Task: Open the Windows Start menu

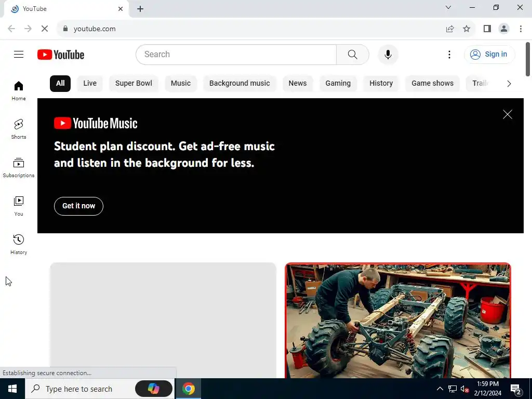Action: [12, 389]
